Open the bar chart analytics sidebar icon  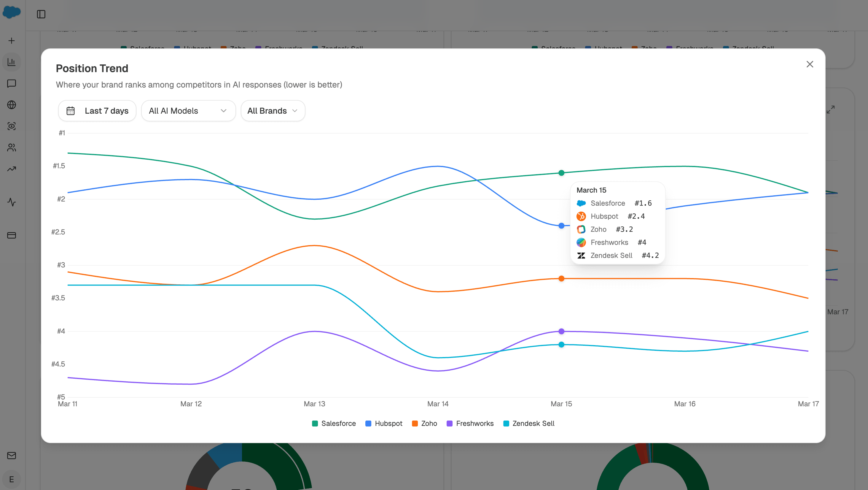pyautogui.click(x=12, y=62)
